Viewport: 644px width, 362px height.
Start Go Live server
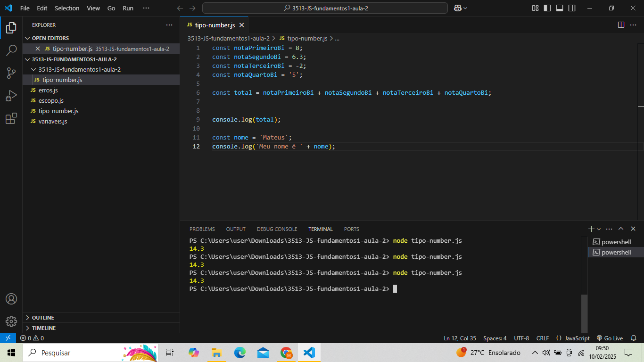click(x=610, y=338)
